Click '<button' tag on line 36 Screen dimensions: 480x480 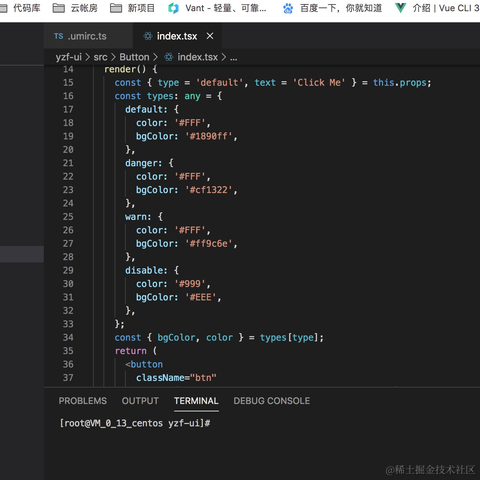pyautogui.click(x=144, y=364)
